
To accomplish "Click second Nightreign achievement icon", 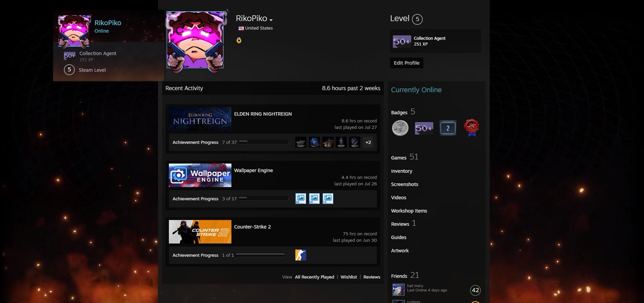I will click(x=314, y=142).
